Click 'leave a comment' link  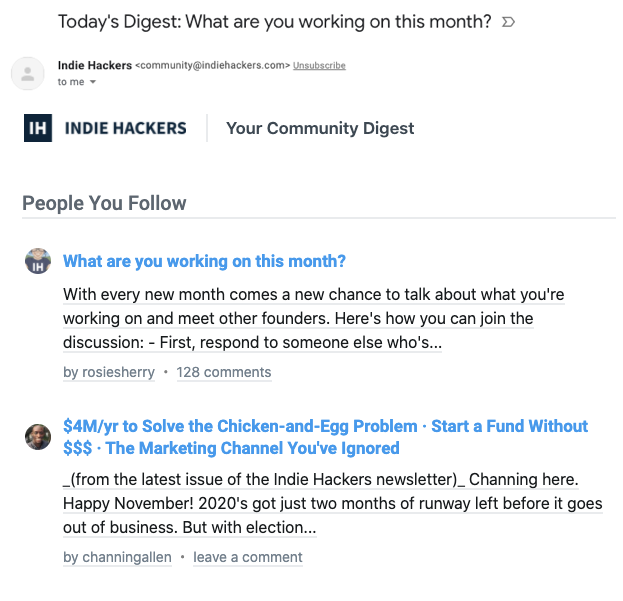(248, 557)
